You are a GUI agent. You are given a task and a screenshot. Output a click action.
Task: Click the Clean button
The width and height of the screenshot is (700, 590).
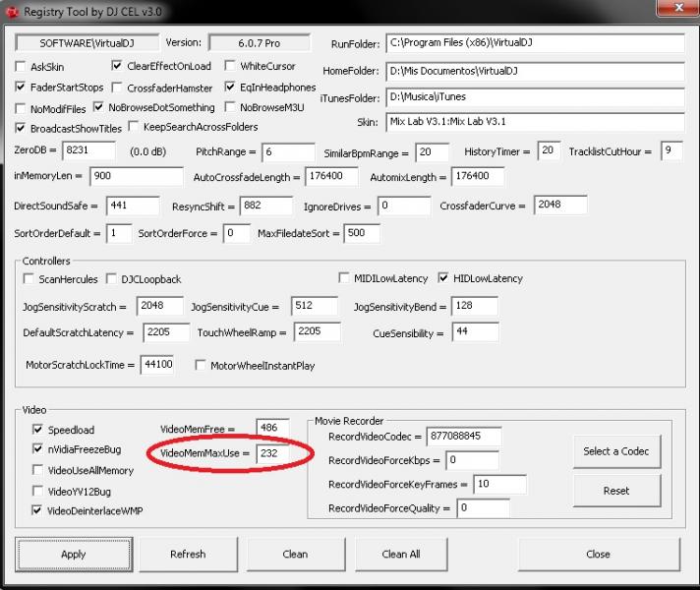pyautogui.click(x=295, y=555)
